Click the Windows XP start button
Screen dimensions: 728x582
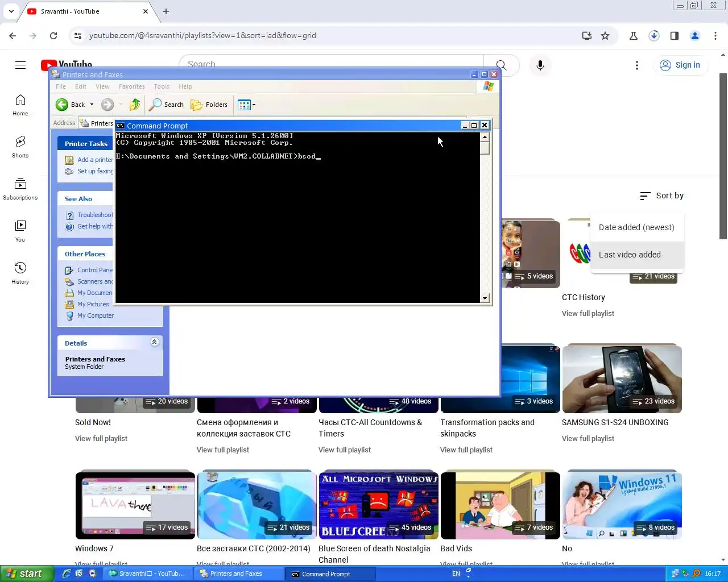pyautogui.click(x=27, y=573)
